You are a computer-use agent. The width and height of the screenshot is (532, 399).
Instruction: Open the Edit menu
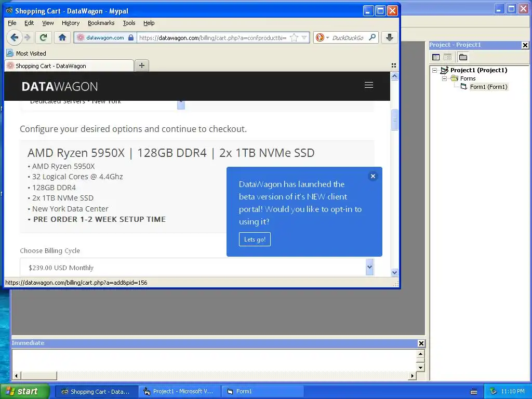(29, 23)
